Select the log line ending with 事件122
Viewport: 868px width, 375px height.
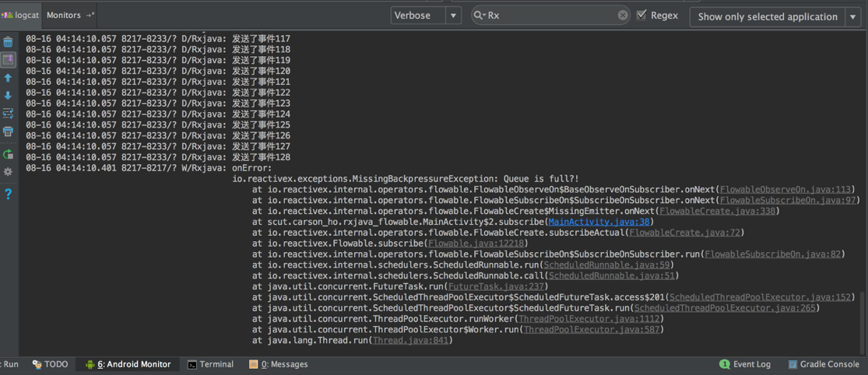(158, 93)
